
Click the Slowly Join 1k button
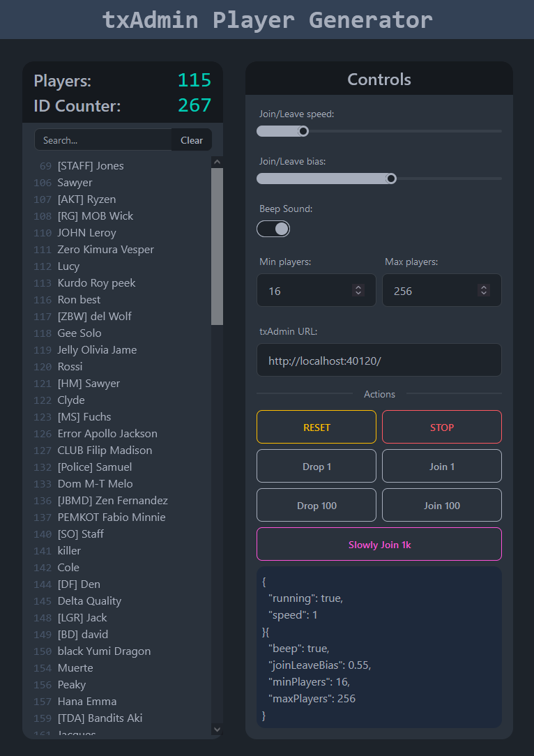(379, 545)
